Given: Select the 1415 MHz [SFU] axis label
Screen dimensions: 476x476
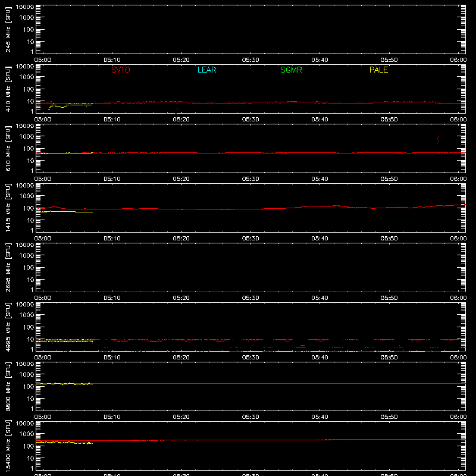Looking at the screenshot, I should [8, 208].
